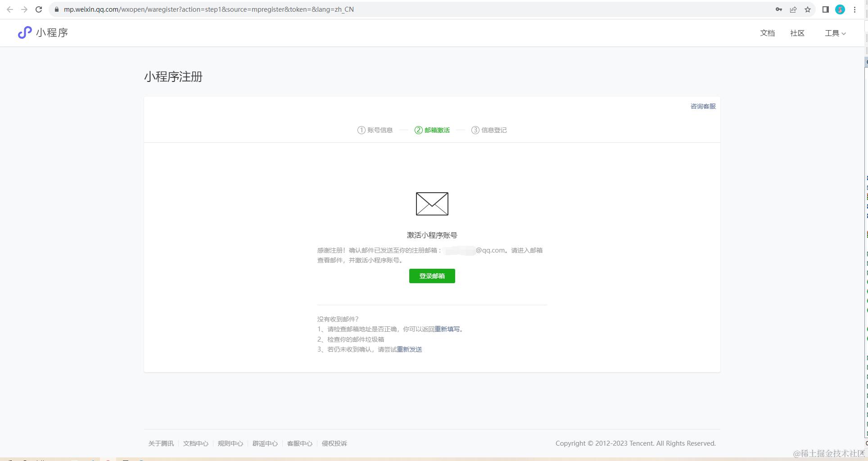
Task: Expand the 工具 dropdown menu
Action: pos(835,33)
